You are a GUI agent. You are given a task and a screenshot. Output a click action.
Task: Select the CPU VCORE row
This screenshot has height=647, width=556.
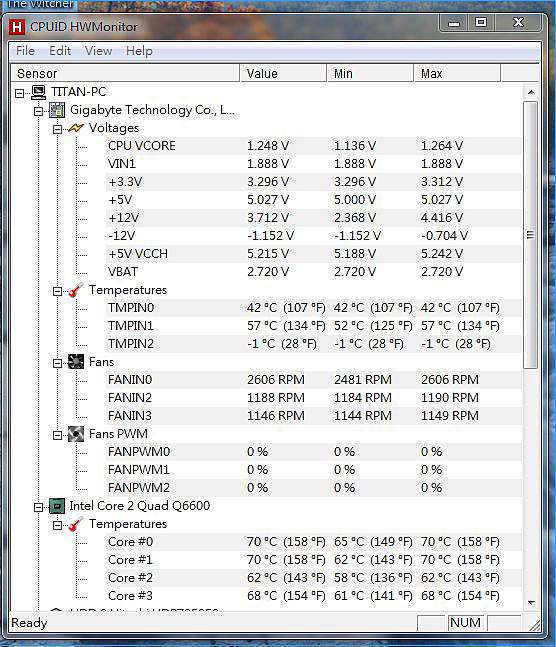314,146
